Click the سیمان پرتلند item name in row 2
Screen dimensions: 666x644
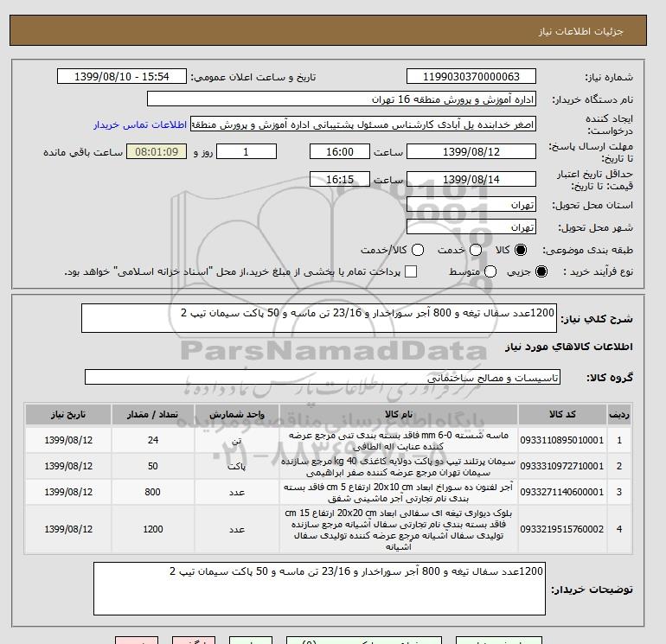399,466
